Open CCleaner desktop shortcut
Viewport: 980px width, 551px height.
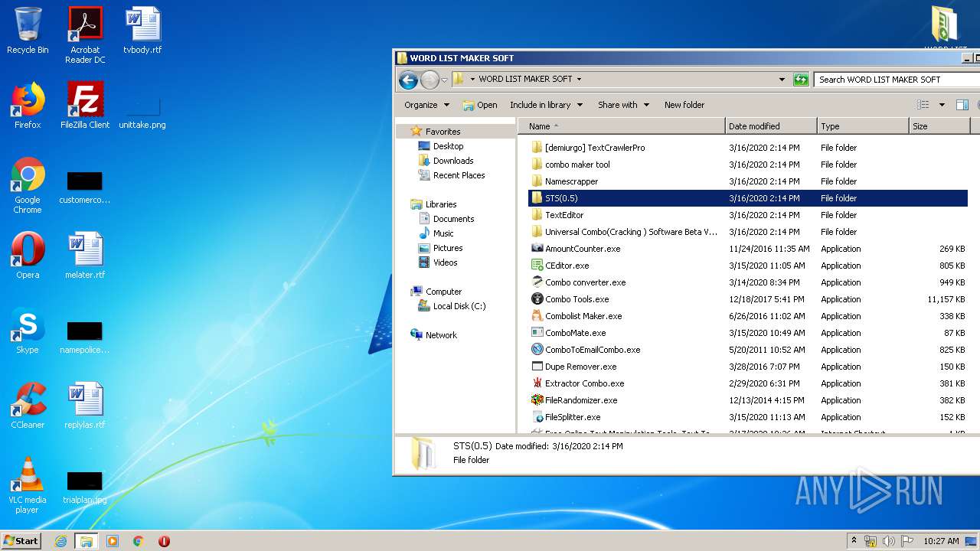click(x=28, y=406)
